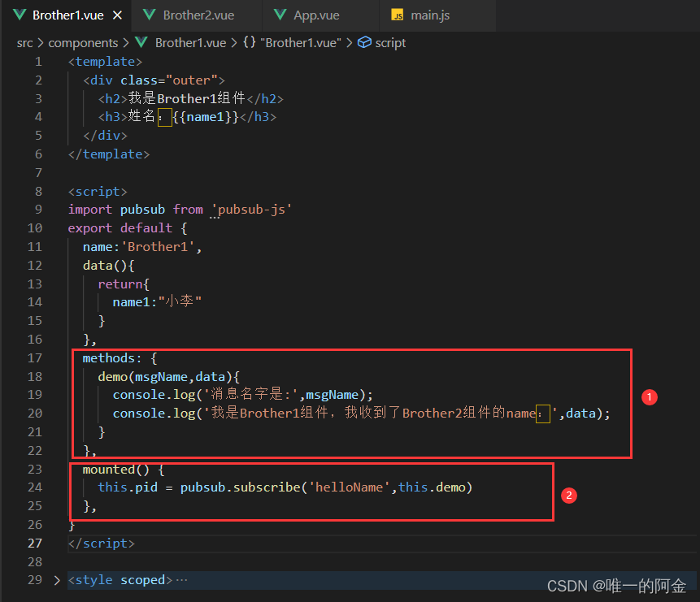Click the JS icon on main.js tab
The width and height of the screenshot is (700, 602).
coord(397,15)
